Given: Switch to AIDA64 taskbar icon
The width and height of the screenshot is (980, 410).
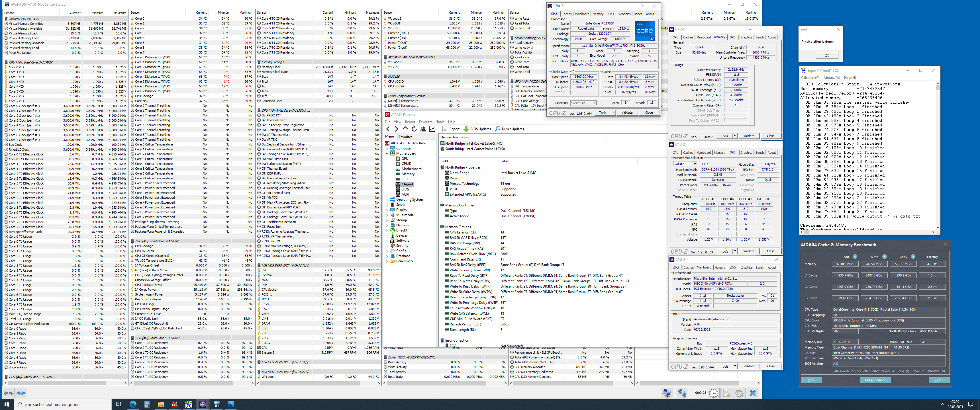Looking at the screenshot, I should pyautogui.click(x=175, y=404).
